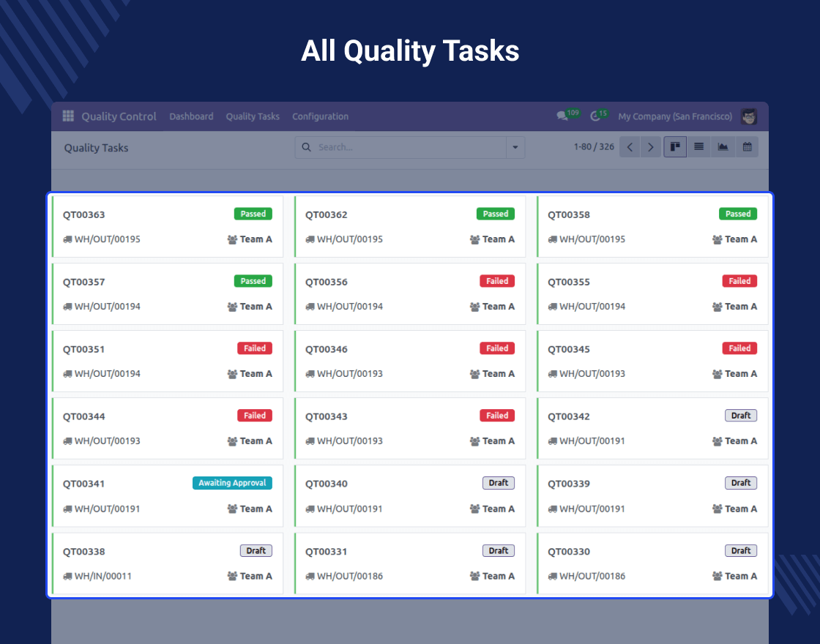820x644 pixels.
Task: Go to the previous page of records
Action: pos(630,147)
